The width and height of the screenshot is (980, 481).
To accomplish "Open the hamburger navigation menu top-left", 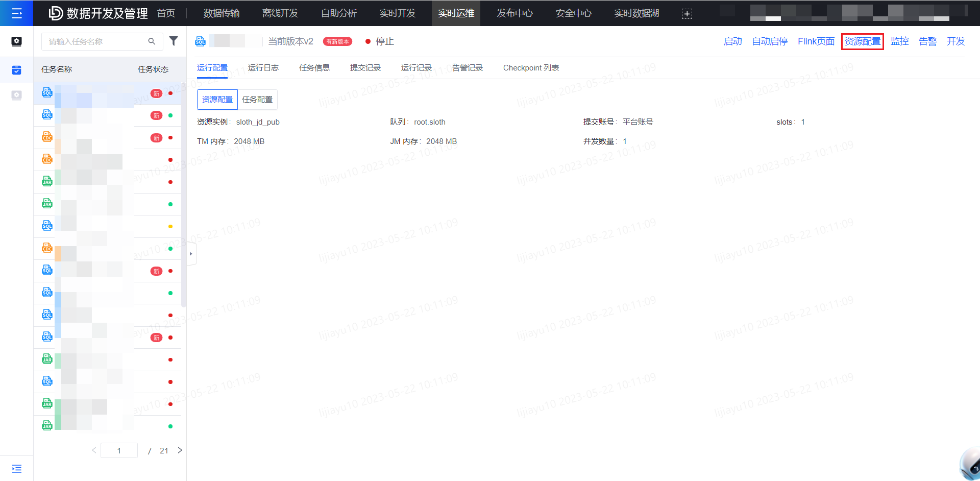I will click(17, 13).
